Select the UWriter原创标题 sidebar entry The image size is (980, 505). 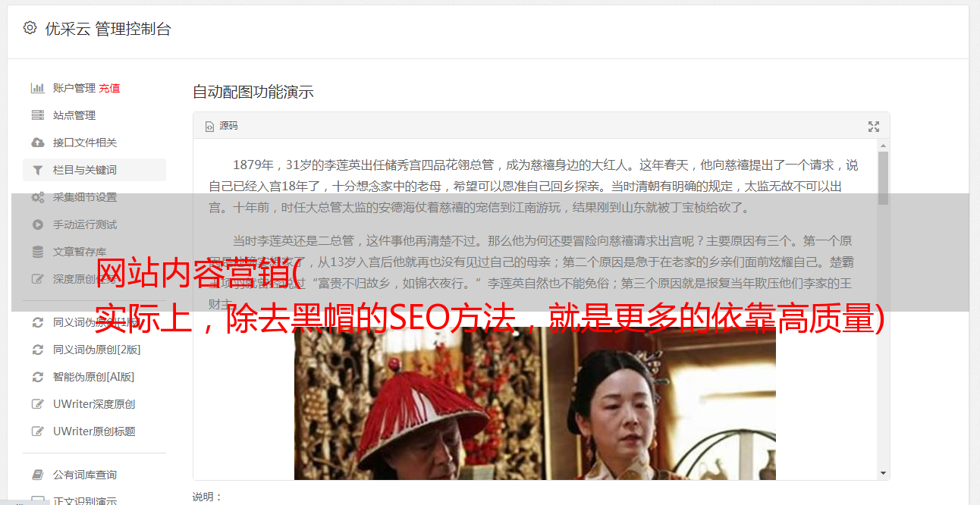(x=94, y=431)
